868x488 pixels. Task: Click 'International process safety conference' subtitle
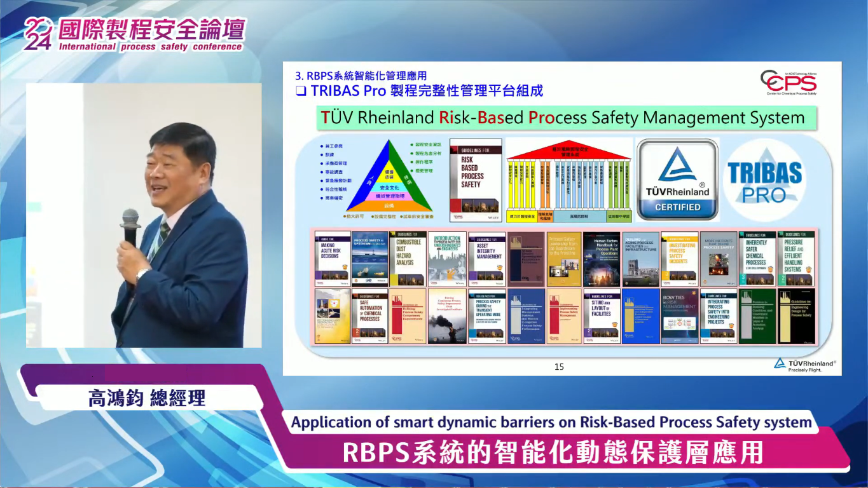[150, 46]
